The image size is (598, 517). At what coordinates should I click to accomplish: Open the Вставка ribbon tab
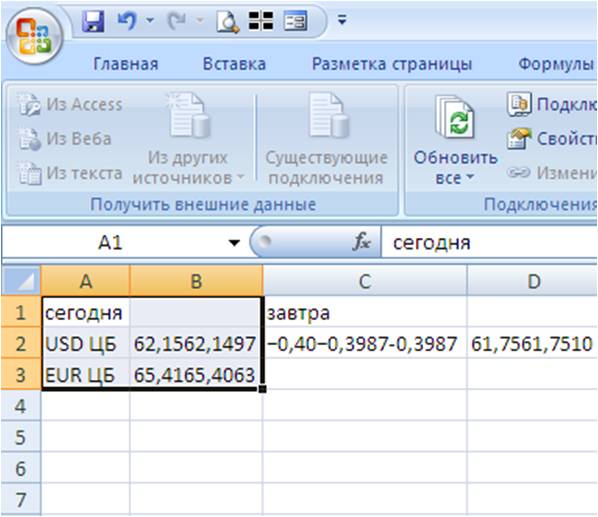(234, 64)
